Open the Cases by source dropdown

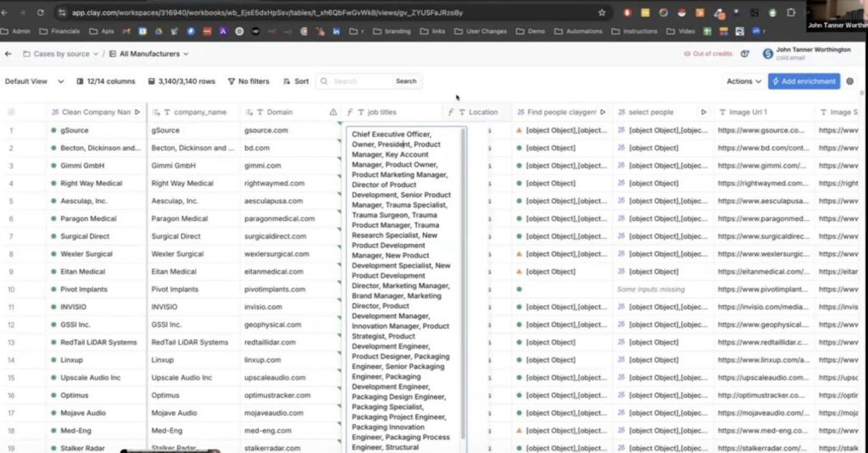tap(61, 53)
